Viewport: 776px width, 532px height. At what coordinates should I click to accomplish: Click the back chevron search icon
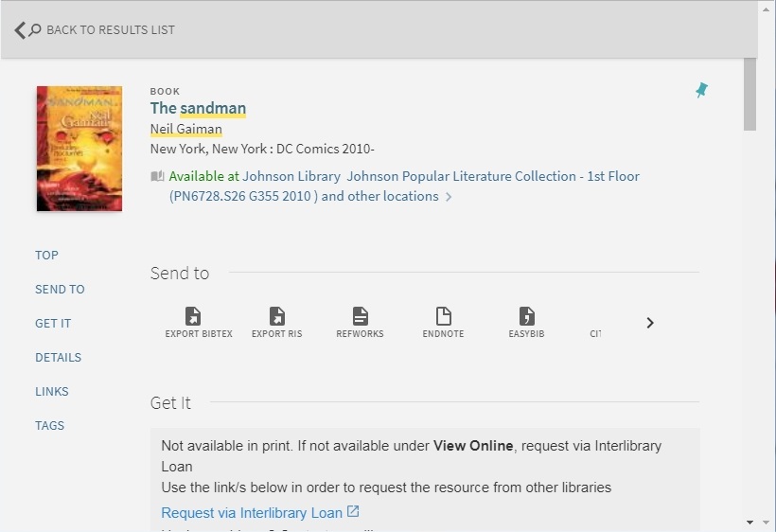pos(27,30)
